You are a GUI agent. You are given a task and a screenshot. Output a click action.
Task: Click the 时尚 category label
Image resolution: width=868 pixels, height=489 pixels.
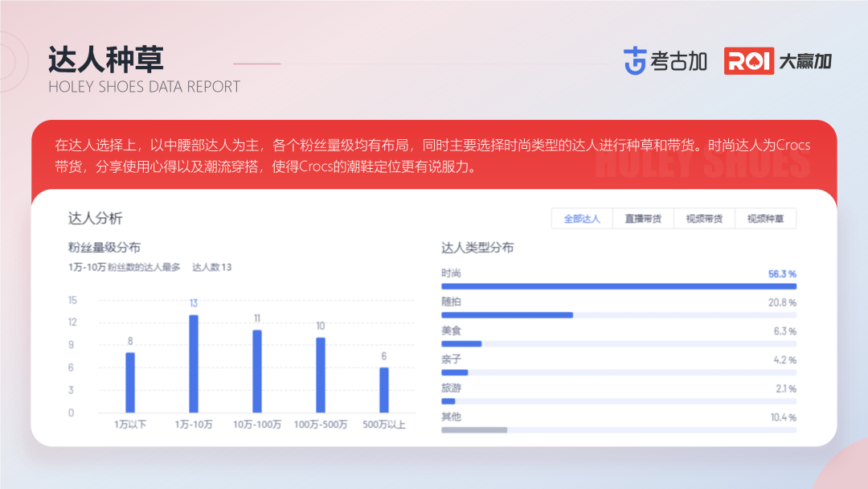[x=451, y=273]
